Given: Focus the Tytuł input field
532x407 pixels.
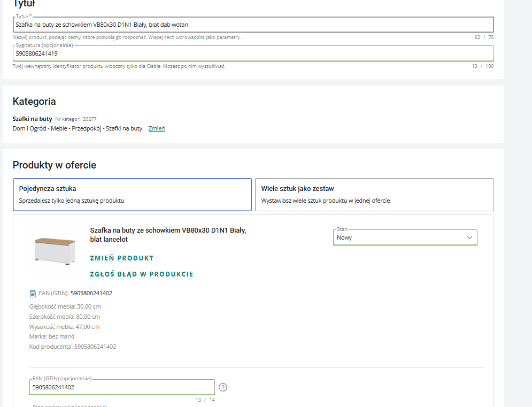Looking at the screenshot, I should click(x=253, y=25).
